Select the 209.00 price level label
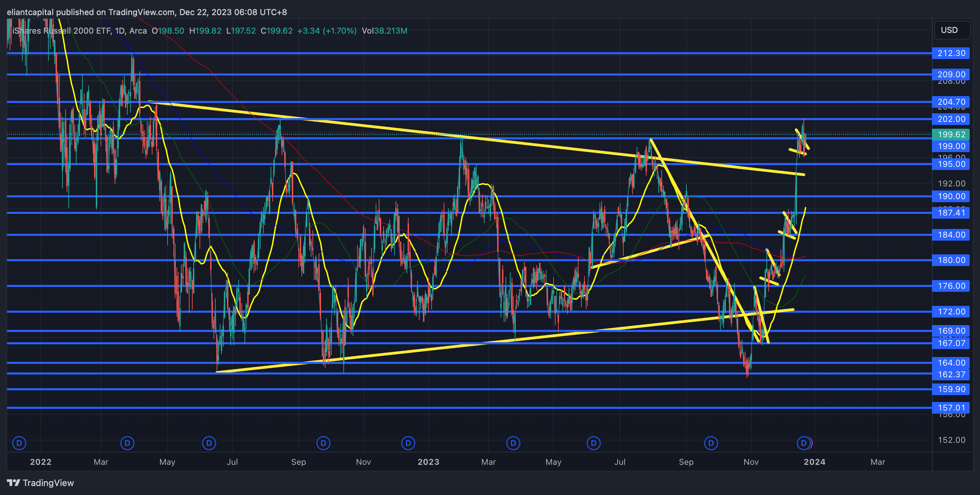The image size is (980, 495). coord(951,74)
